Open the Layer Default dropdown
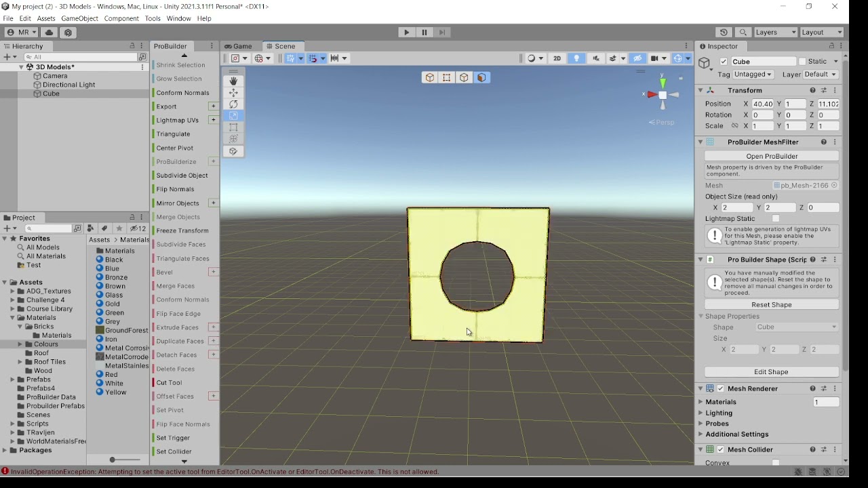The image size is (868, 488). 821,75
